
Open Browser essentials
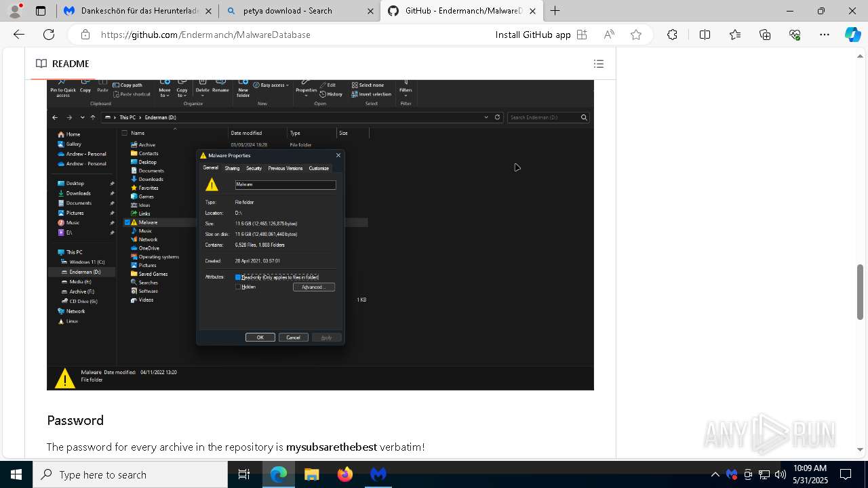coord(795,35)
